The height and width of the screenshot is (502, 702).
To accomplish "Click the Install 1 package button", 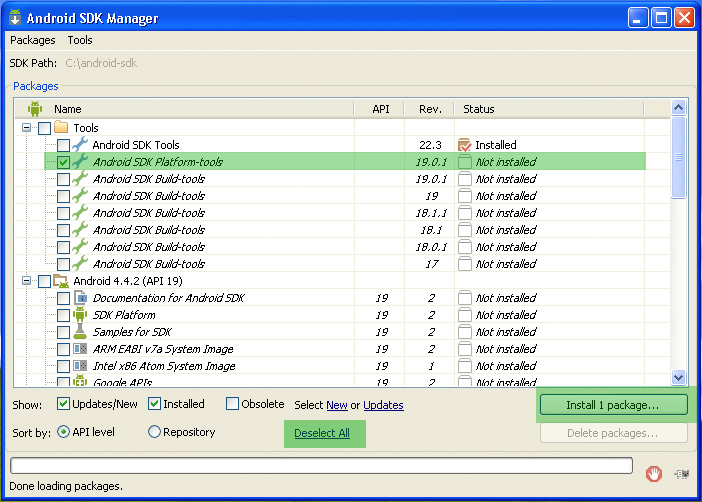I will [x=613, y=405].
